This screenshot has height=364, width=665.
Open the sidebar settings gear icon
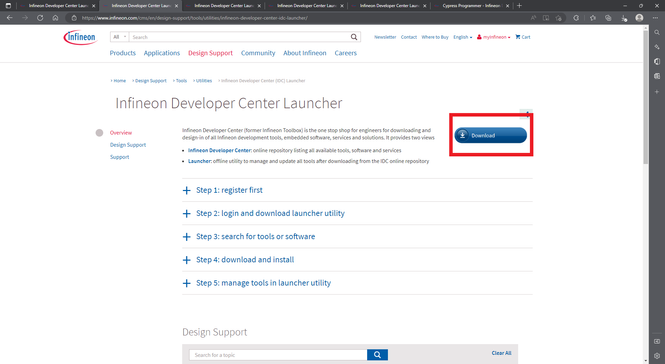point(657,356)
